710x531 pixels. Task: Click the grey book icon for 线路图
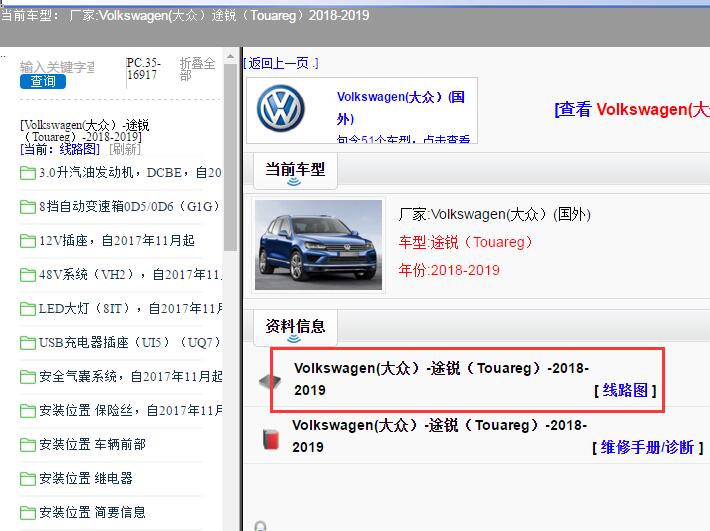(x=270, y=381)
